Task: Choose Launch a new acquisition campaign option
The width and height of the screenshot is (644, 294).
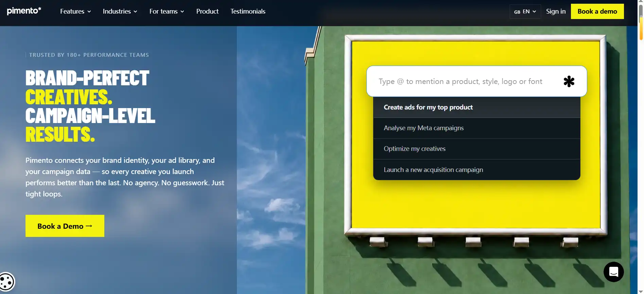Action: (x=476, y=170)
